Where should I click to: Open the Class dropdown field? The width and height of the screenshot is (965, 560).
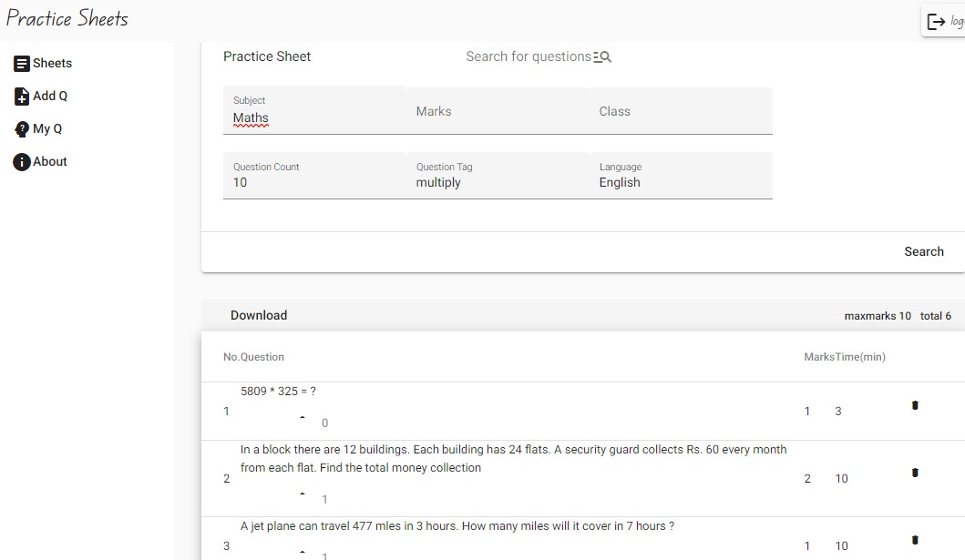pyautogui.click(x=681, y=111)
